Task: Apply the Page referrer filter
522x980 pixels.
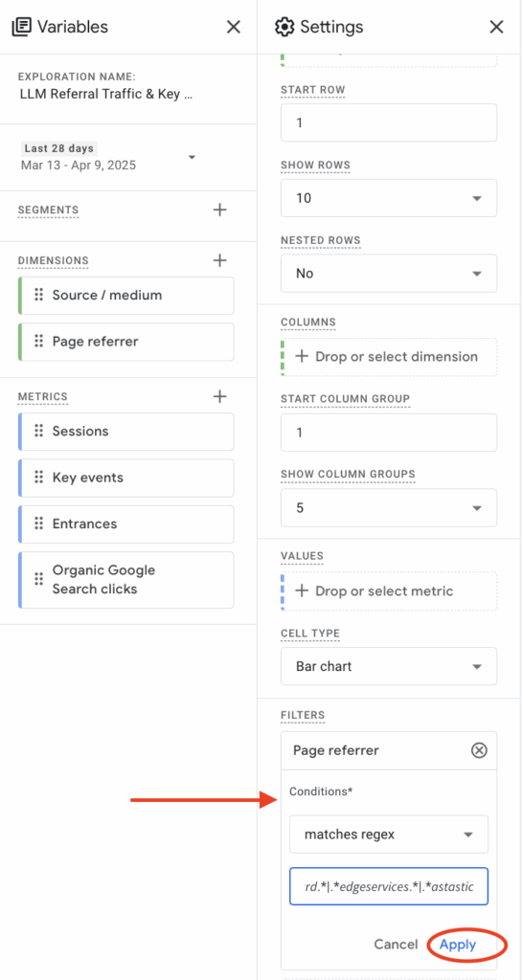Action: tap(458, 945)
